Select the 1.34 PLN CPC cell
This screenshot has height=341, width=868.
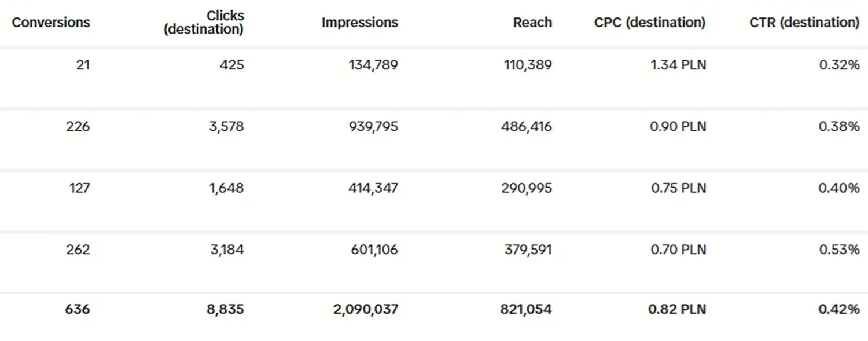tap(678, 65)
